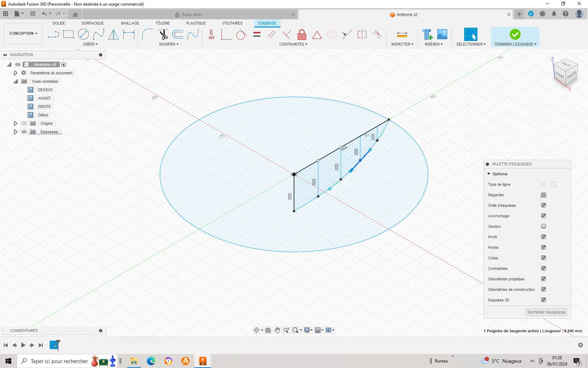This screenshot has height=368, width=588.
Task: Click the Insert image icon
Action: 442,34
